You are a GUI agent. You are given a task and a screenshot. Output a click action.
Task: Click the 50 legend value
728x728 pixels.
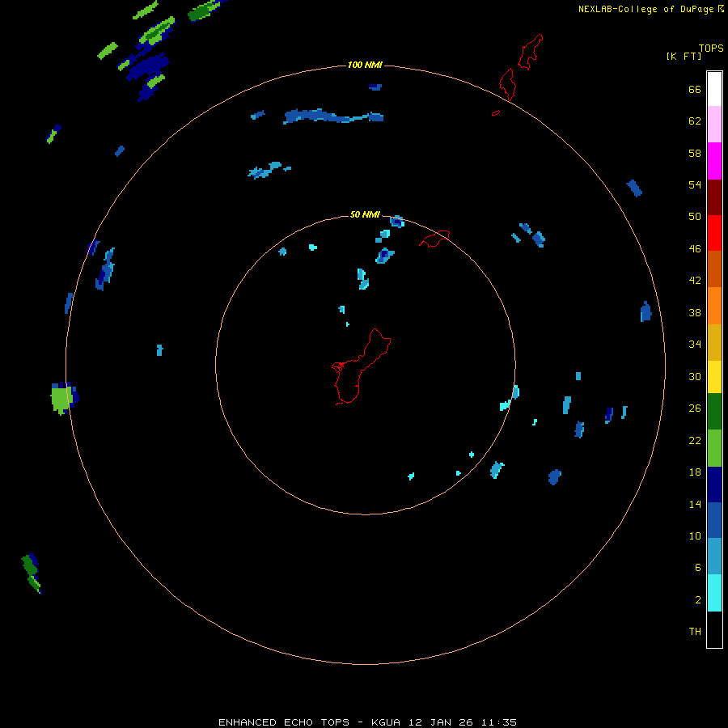coord(695,217)
